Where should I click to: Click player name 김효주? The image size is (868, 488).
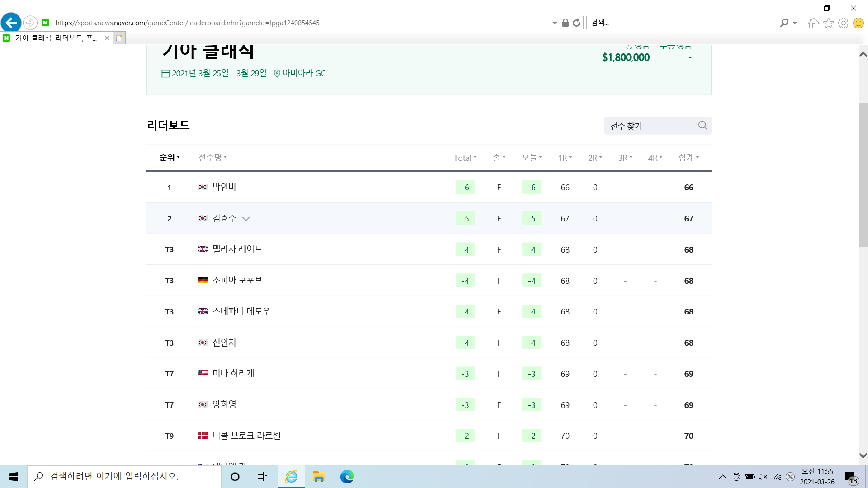(x=224, y=218)
